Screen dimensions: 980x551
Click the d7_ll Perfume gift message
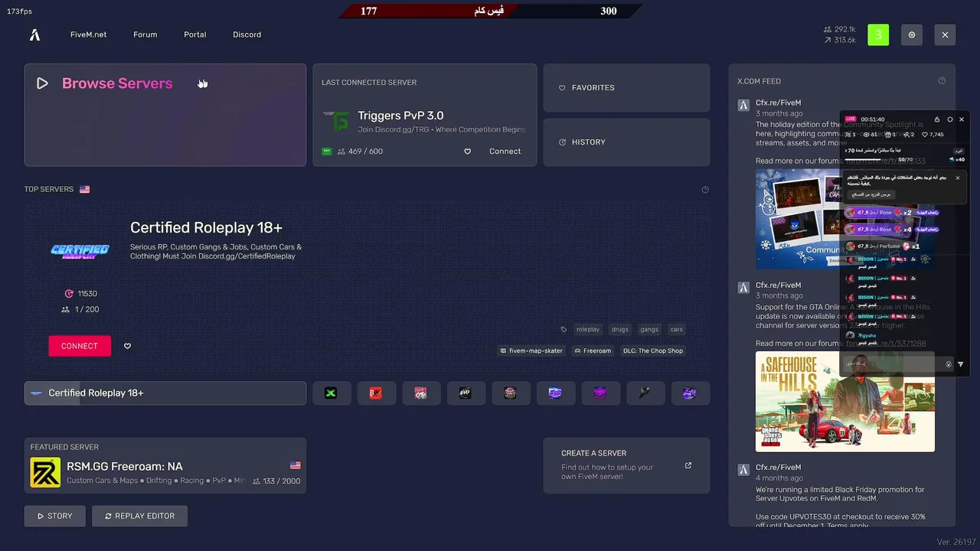[884, 246]
